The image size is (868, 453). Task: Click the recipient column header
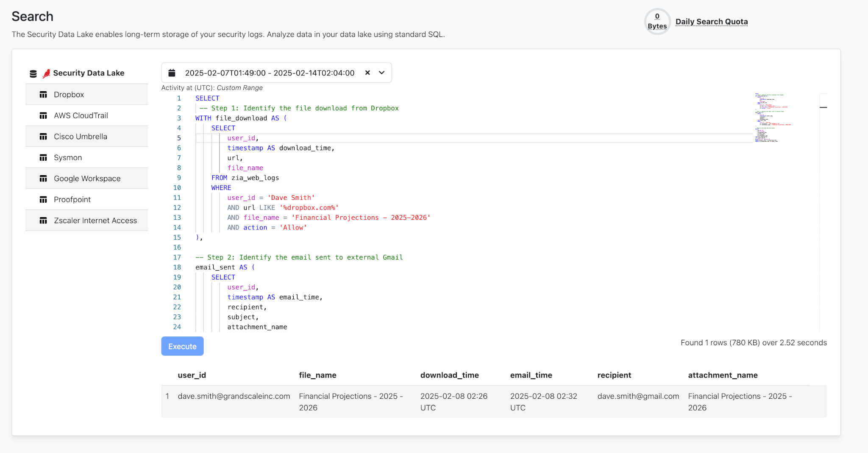click(x=614, y=375)
